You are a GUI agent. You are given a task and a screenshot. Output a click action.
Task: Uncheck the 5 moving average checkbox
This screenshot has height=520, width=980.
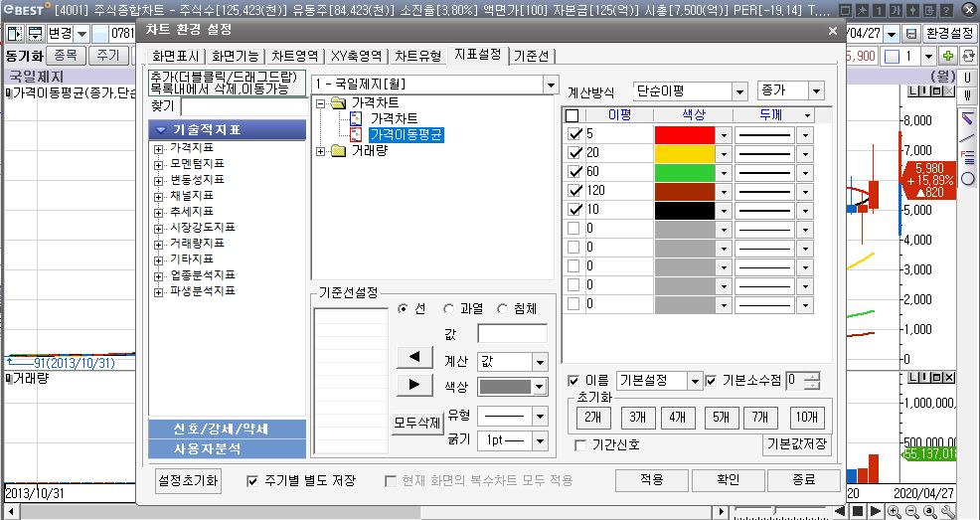coord(573,134)
